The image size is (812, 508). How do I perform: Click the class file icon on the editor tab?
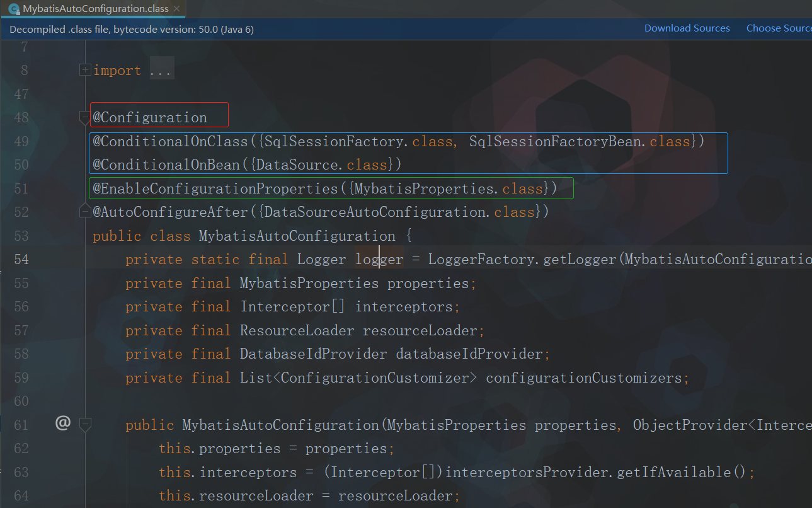[14, 9]
